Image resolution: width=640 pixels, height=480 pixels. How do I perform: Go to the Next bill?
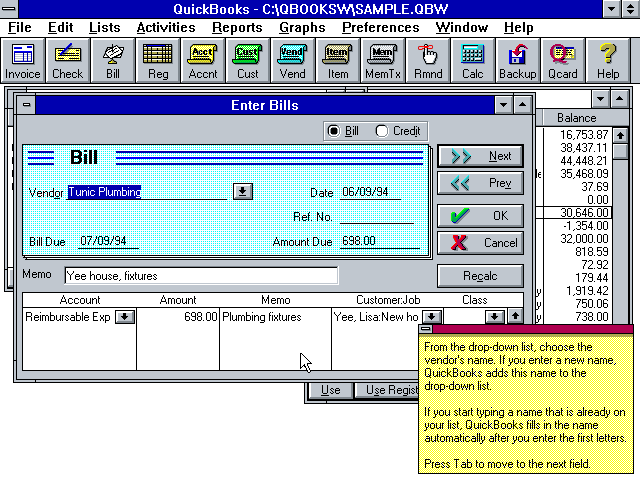click(x=480, y=156)
